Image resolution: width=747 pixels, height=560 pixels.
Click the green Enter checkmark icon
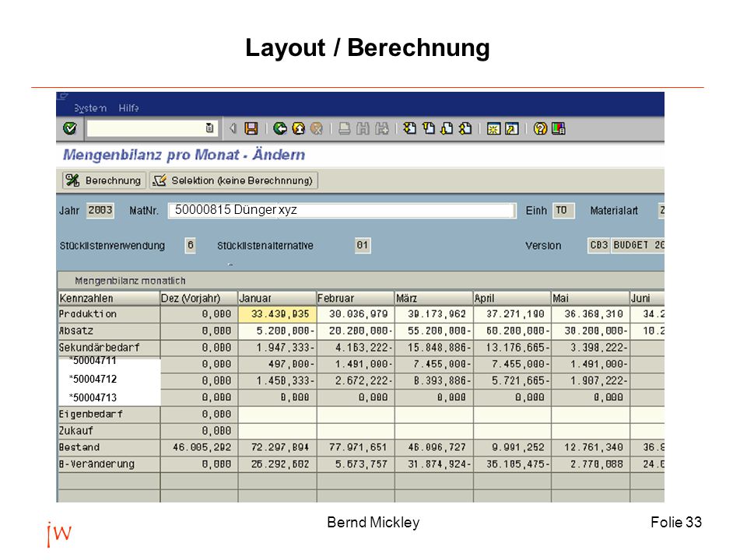(x=70, y=128)
